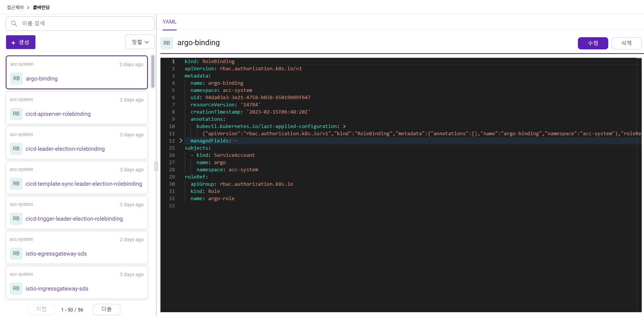Viewport: 644px width, 316px height.
Task: Click into the 이름 검색 search field
Action: tap(80, 24)
